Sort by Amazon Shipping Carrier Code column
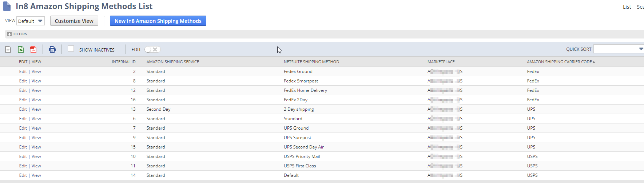The height and width of the screenshot is (183, 644). coord(559,62)
